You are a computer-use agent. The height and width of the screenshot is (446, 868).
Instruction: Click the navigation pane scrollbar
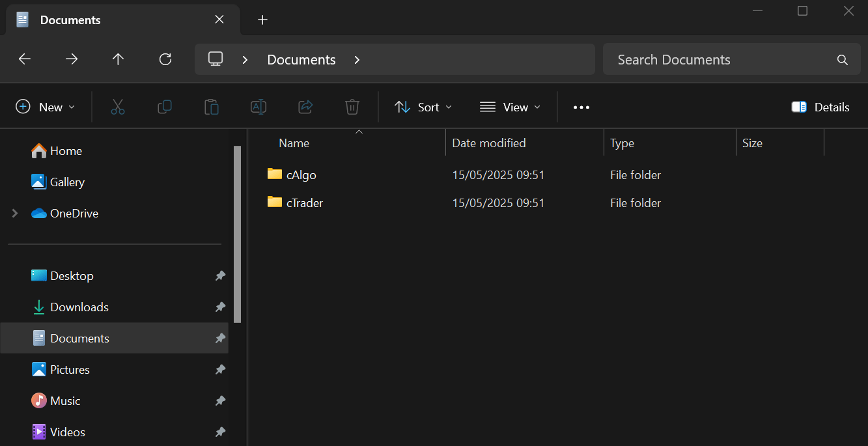pos(238,234)
